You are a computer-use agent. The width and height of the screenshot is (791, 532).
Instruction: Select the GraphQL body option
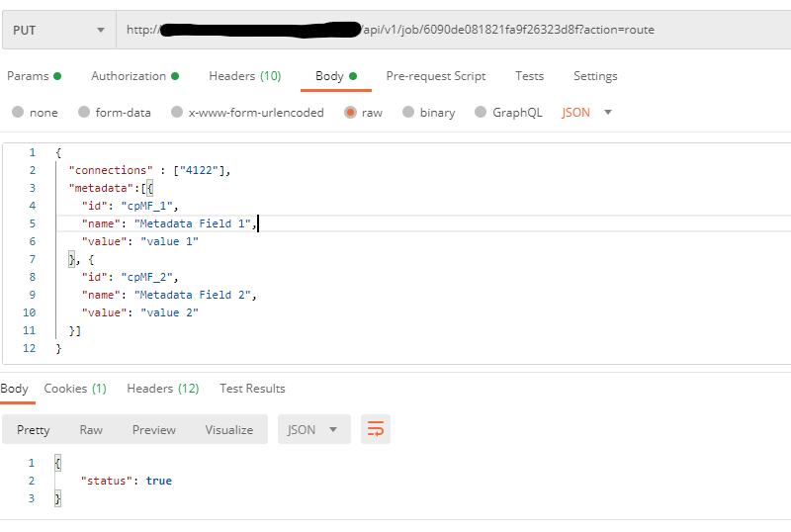pyautogui.click(x=482, y=113)
